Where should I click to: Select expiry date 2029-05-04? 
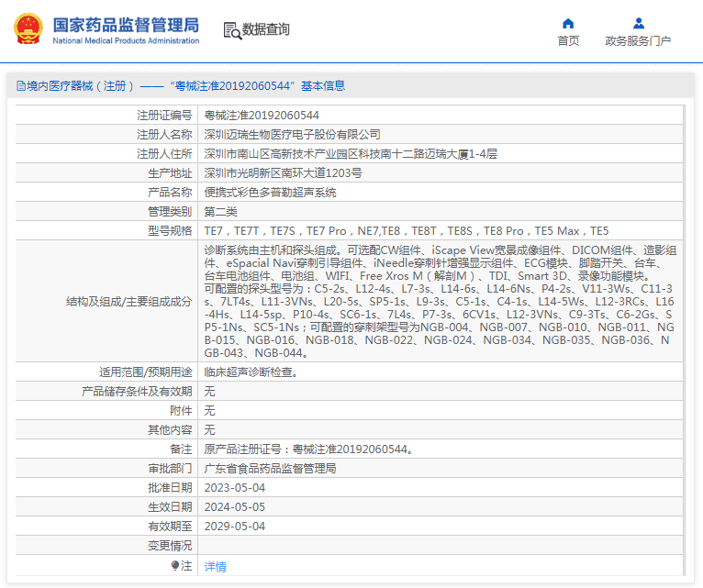234,527
